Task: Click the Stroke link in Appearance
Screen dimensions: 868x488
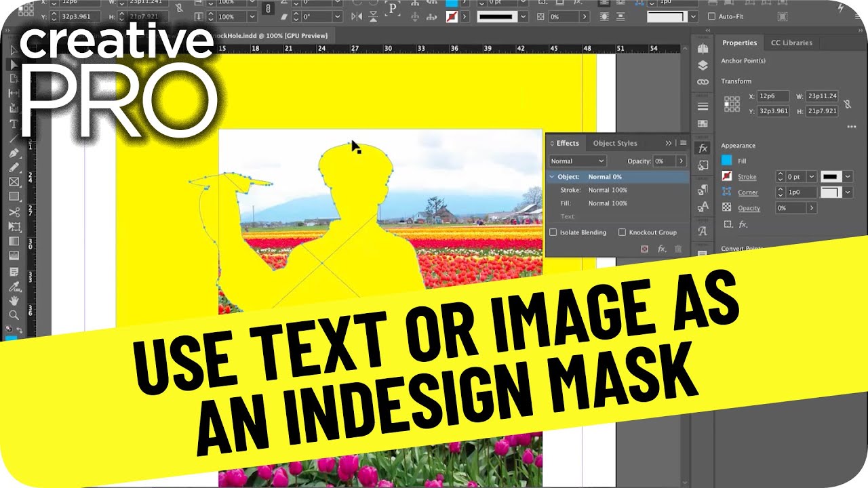Action: coord(747,177)
